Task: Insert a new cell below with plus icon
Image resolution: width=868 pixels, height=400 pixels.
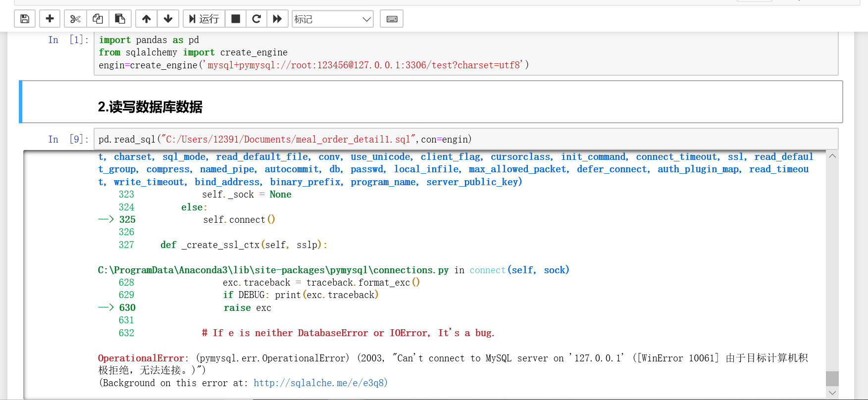Action: click(50, 19)
